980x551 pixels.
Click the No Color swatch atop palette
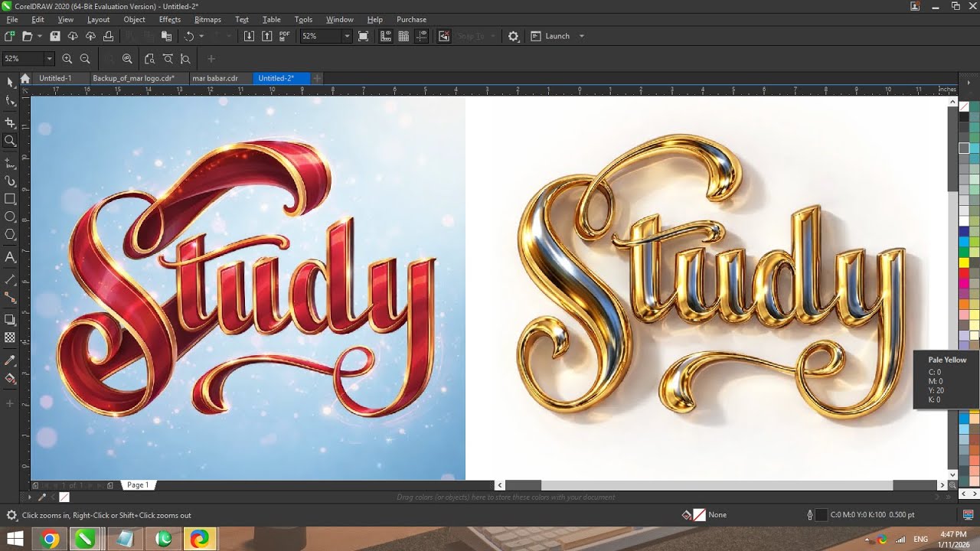pyautogui.click(x=964, y=106)
